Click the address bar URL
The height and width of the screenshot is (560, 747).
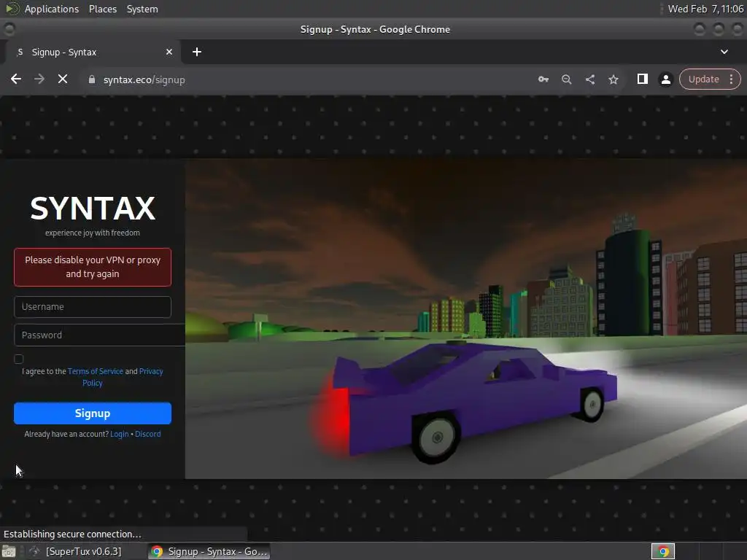pos(144,79)
